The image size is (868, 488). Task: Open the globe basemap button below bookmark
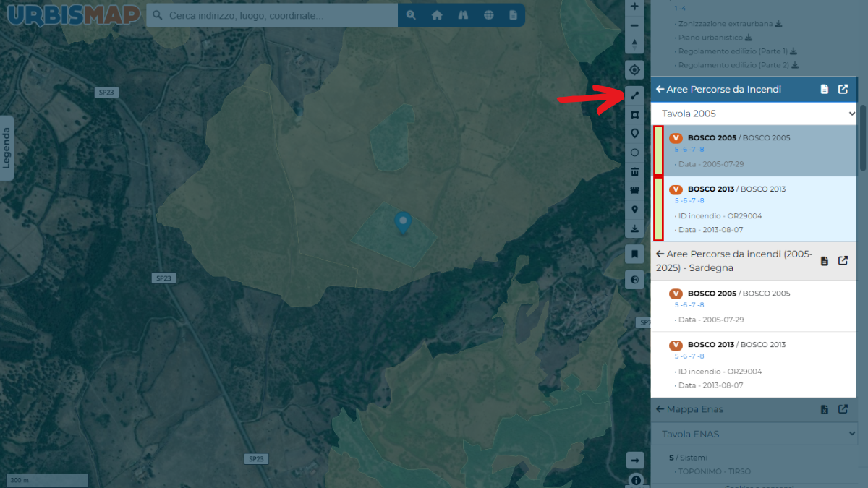(634, 280)
